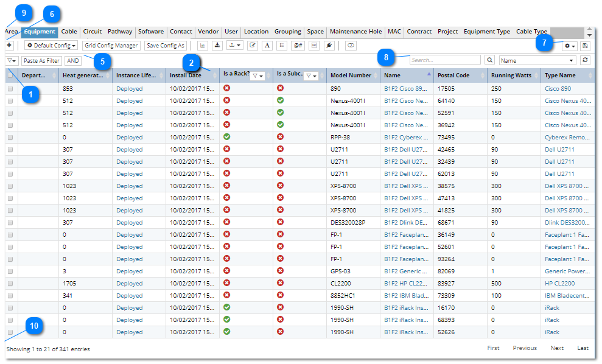Click in the Search input field
Screen dimensions: 602x364
[x=445, y=60]
